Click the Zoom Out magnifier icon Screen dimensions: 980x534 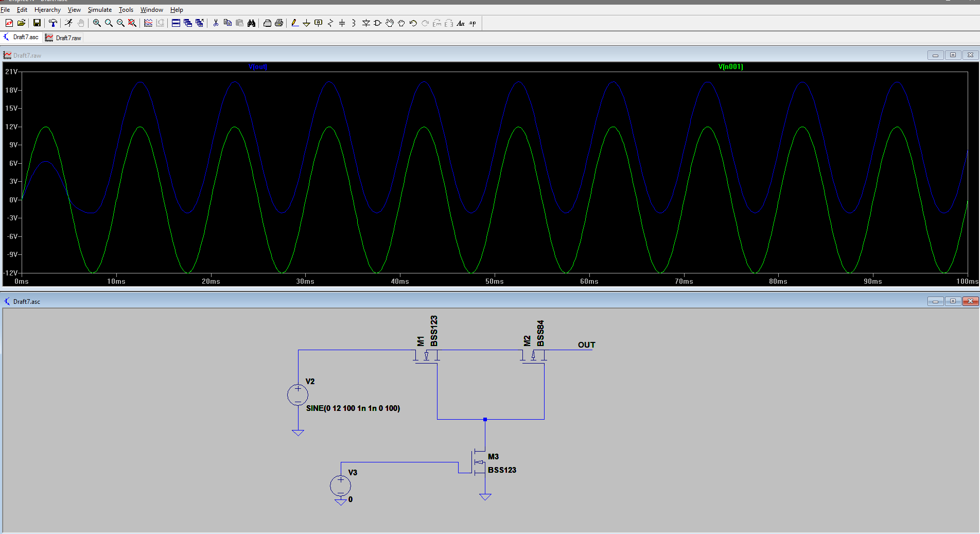pos(120,23)
